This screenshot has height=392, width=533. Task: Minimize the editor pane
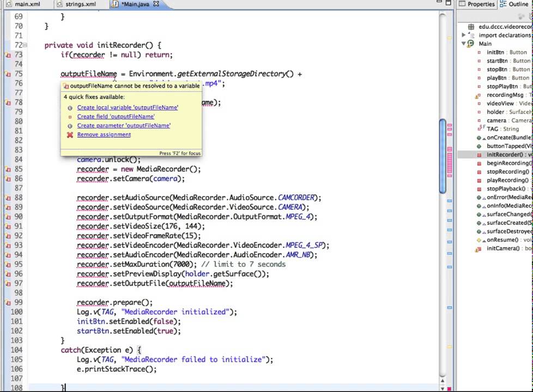tap(439, 2)
